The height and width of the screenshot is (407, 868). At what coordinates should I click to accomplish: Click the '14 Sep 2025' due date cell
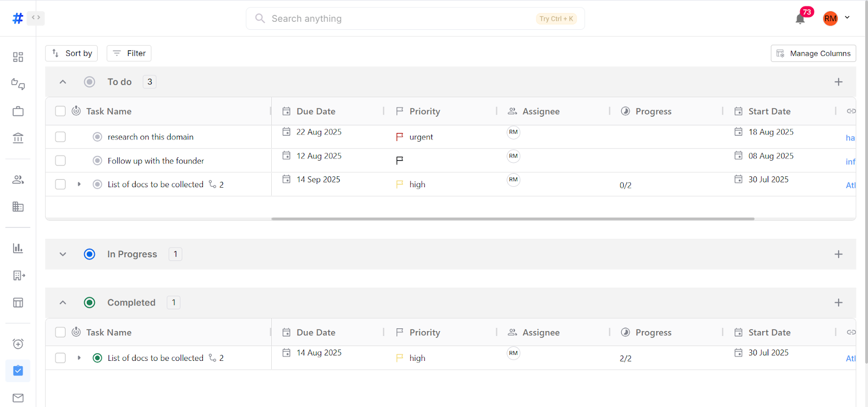click(318, 180)
